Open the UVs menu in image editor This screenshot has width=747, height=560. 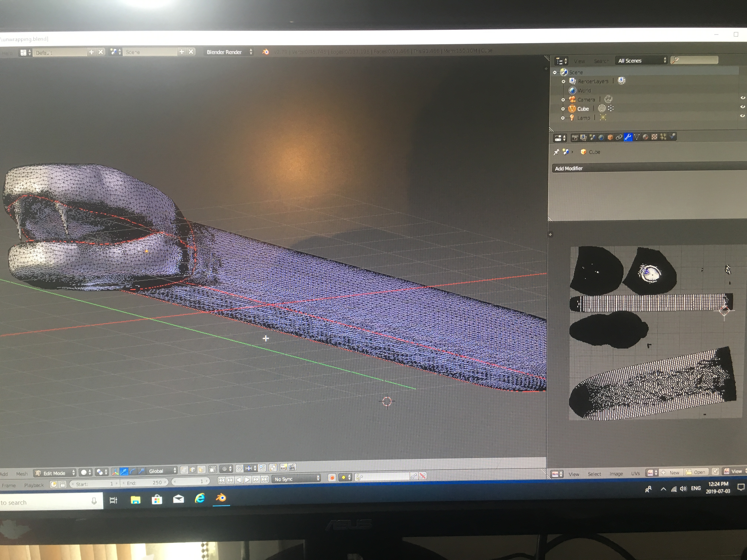pos(635,473)
